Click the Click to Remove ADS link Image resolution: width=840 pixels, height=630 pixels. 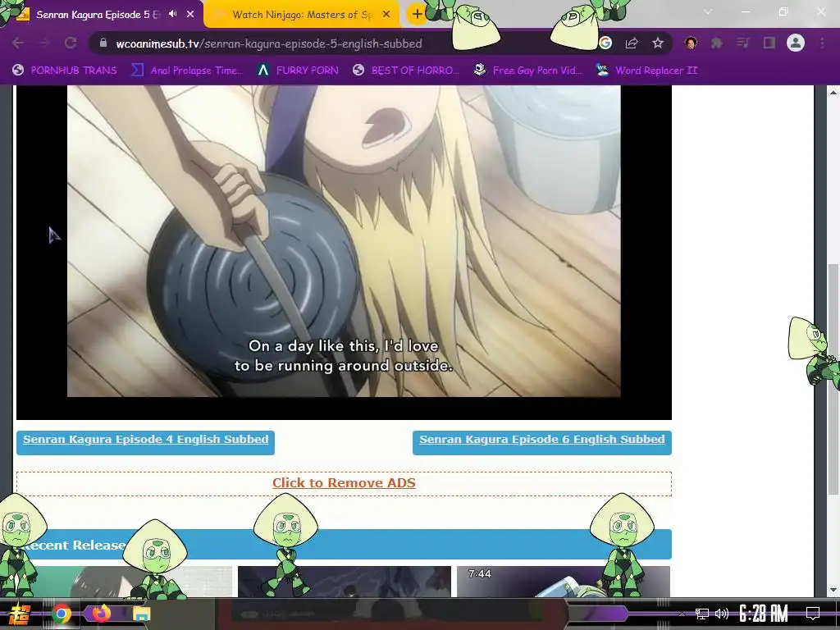pos(344,482)
